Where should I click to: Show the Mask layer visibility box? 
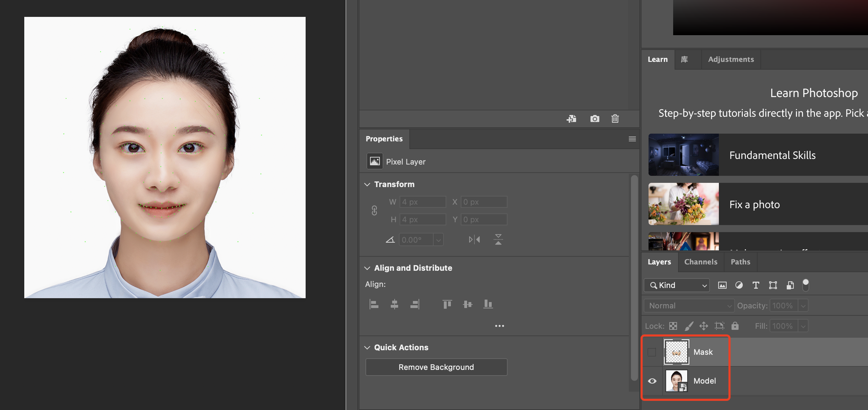(x=652, y=352)
